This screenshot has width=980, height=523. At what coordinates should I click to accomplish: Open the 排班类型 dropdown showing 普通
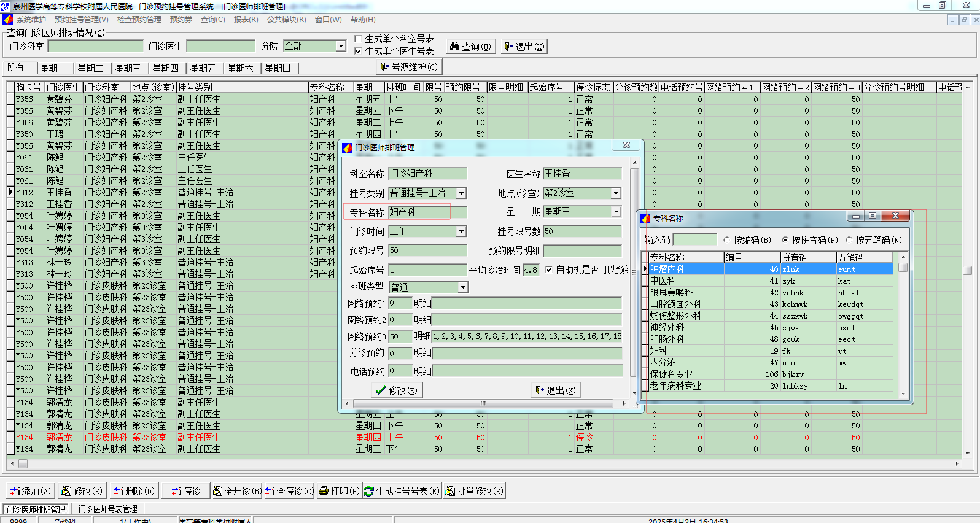[463, 287]
